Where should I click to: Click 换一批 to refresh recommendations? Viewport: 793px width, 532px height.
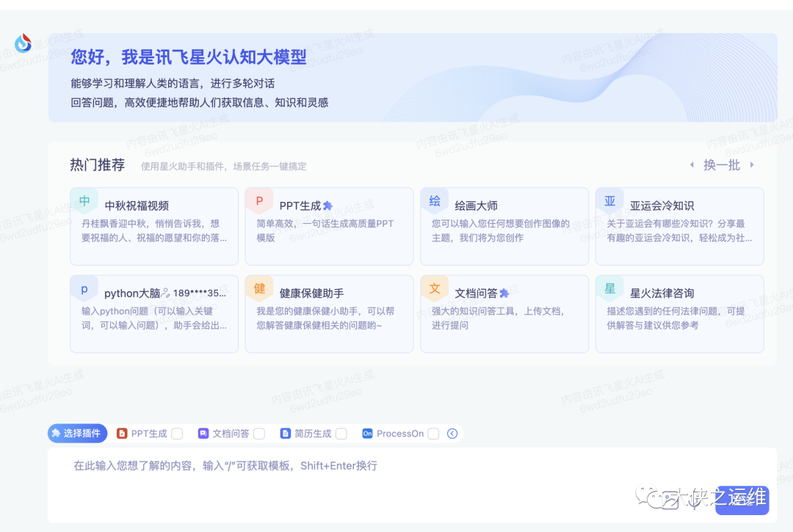click(722, 165)
